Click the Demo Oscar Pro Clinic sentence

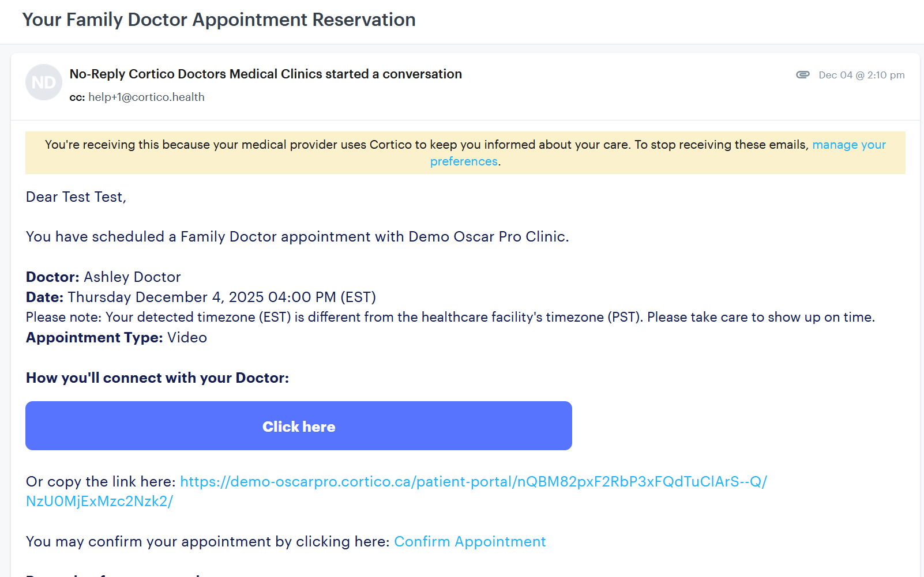point(297,237)
